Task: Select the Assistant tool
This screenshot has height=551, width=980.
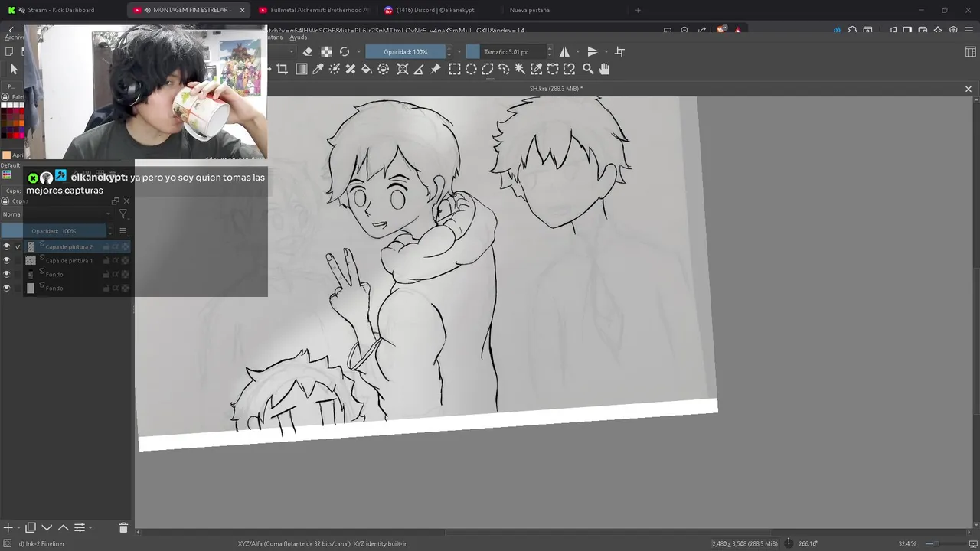Action: (403, 69)
